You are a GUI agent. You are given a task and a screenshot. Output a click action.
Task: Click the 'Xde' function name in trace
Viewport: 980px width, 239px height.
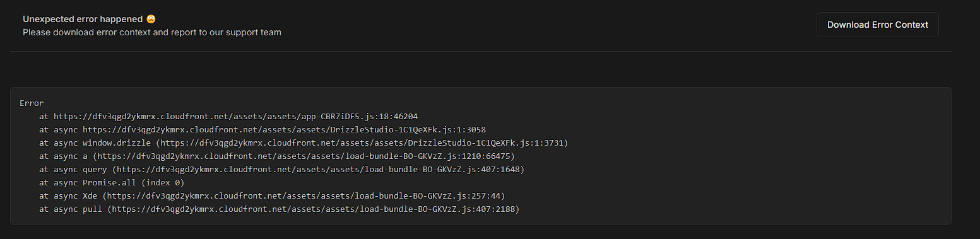click(x=90, y=196)
